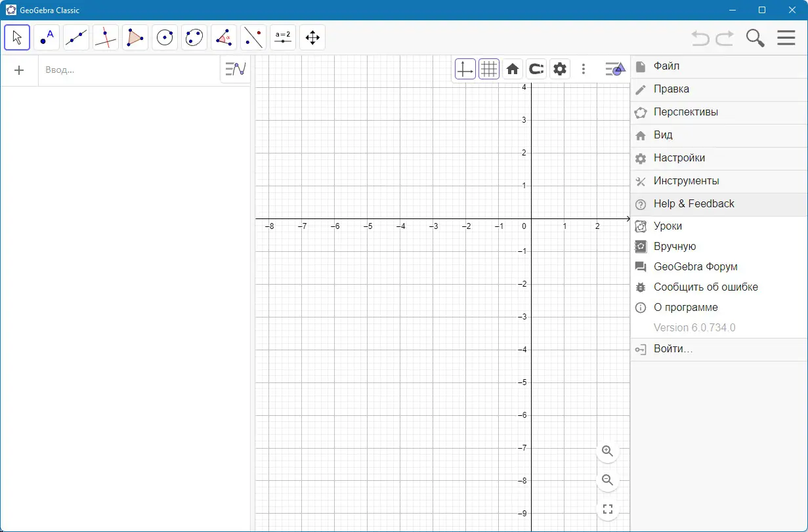The image size is (808, 532).
Task: Select the Ellipse conic tool
Action: point(194,37)
